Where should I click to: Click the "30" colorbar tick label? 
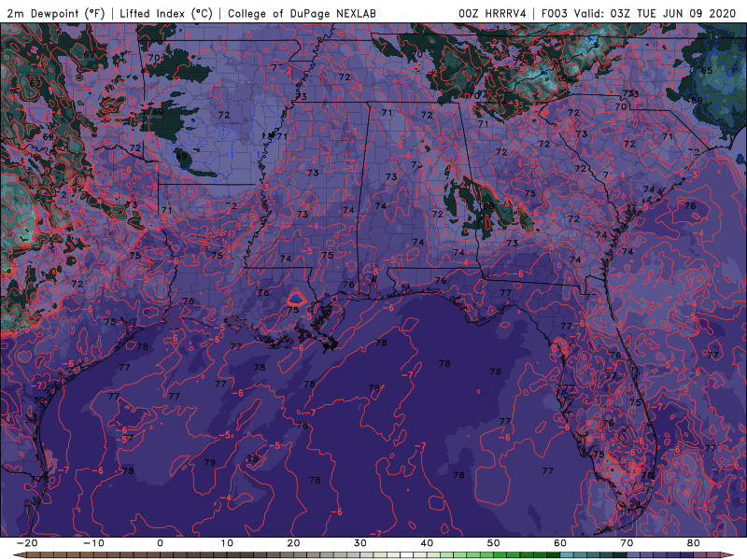click(x=360, y=543)
